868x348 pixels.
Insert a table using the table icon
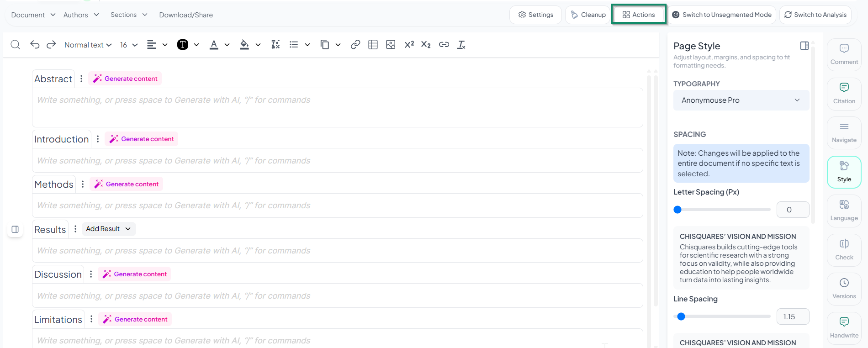point(373,44)
